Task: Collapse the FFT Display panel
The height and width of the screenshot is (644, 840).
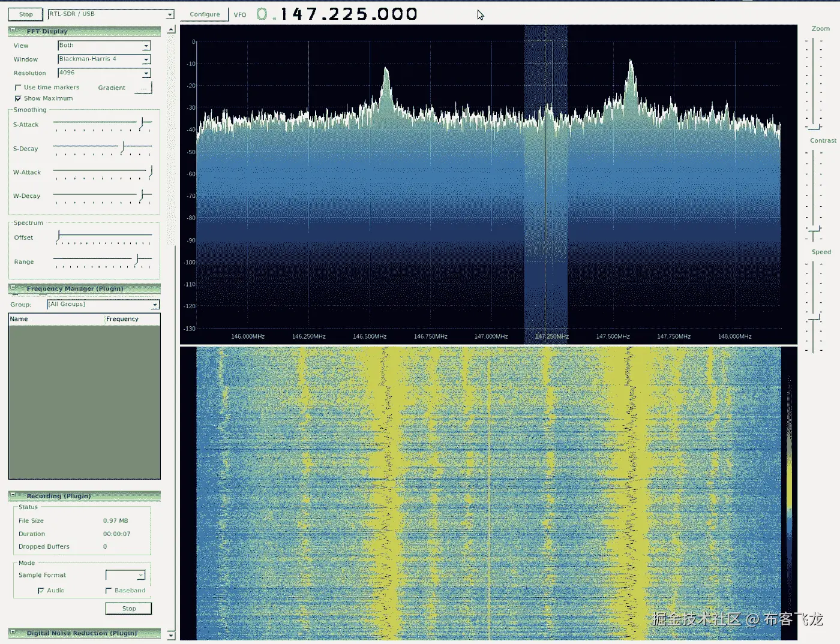Action: click(x=13, y=30)
